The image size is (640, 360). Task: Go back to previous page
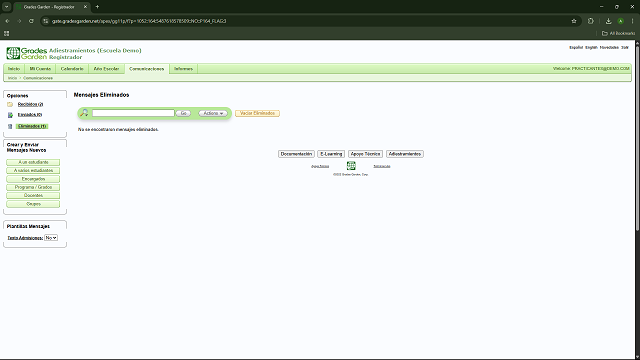7,21
